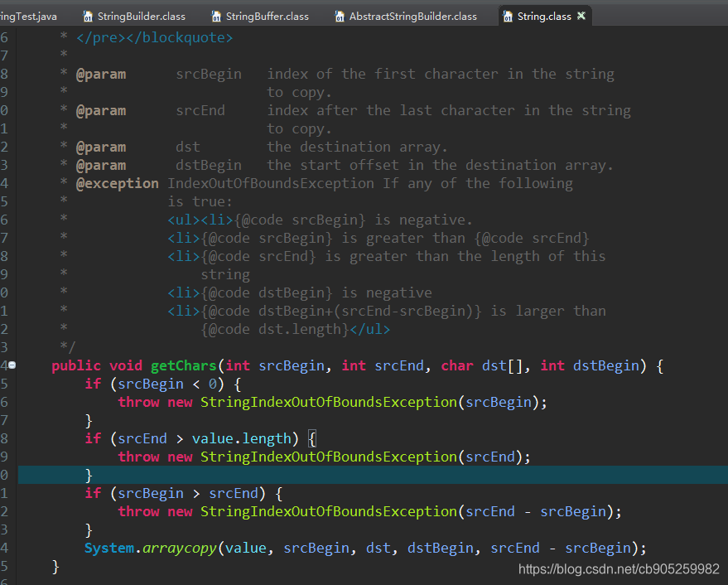The width and height of the screenshot is (728, 585).
Task: Click the class file icon on StringBuffer.class tab
Action: (216, 17)
